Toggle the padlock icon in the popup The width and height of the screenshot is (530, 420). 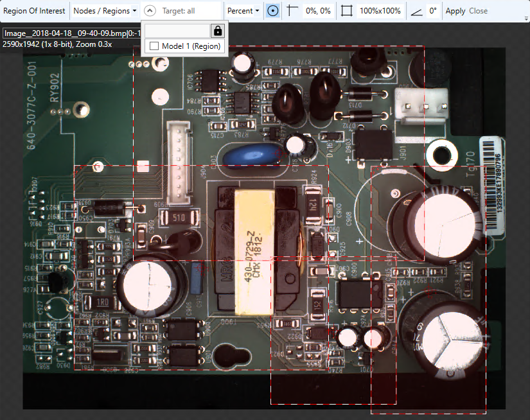tap(217, 31)
